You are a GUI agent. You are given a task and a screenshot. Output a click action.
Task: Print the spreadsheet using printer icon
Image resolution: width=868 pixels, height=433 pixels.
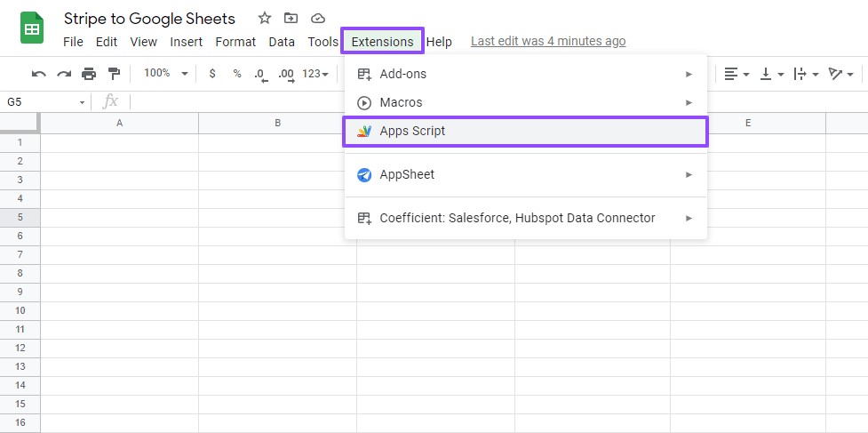click(89, 74)
